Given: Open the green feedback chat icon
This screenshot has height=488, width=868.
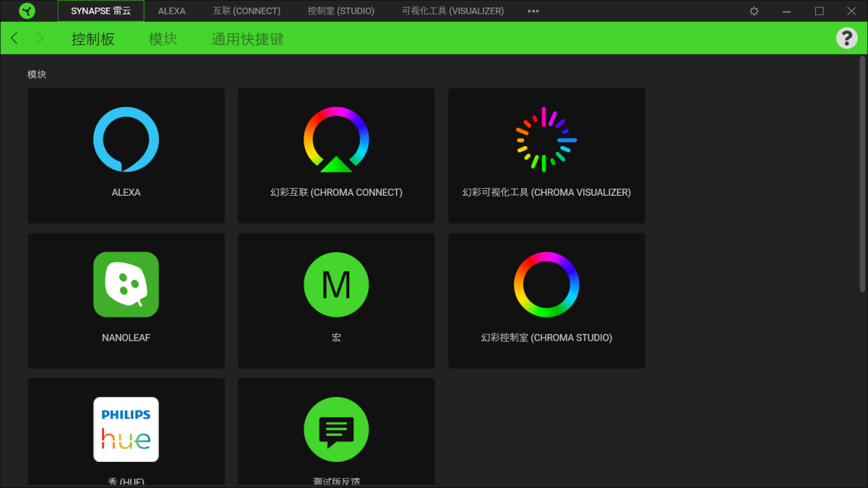Looking at the screenshot, I should [336, 430].
